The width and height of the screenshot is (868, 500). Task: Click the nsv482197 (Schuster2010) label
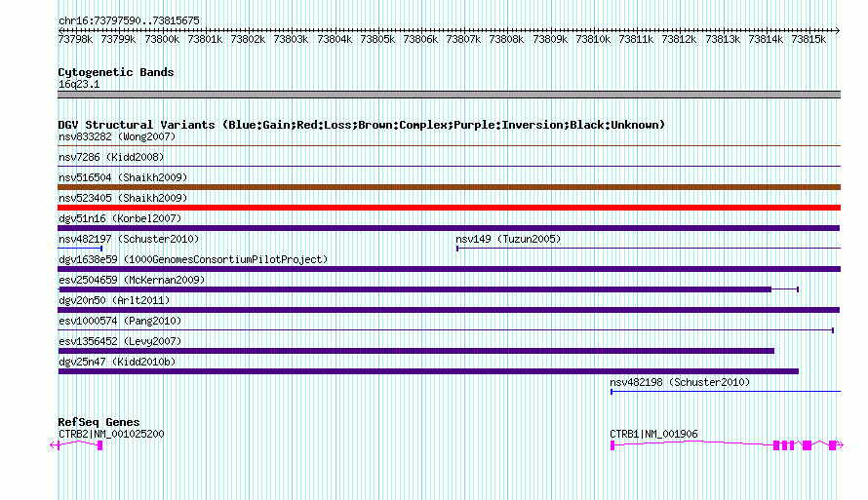pyautogui.click(x=129, y=239)
